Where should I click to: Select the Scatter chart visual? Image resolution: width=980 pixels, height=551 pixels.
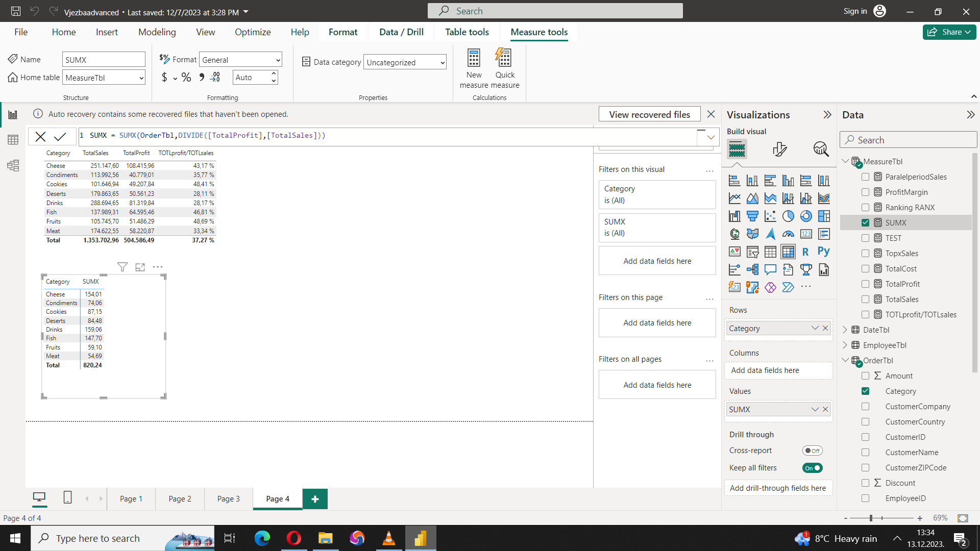(770, 216)
